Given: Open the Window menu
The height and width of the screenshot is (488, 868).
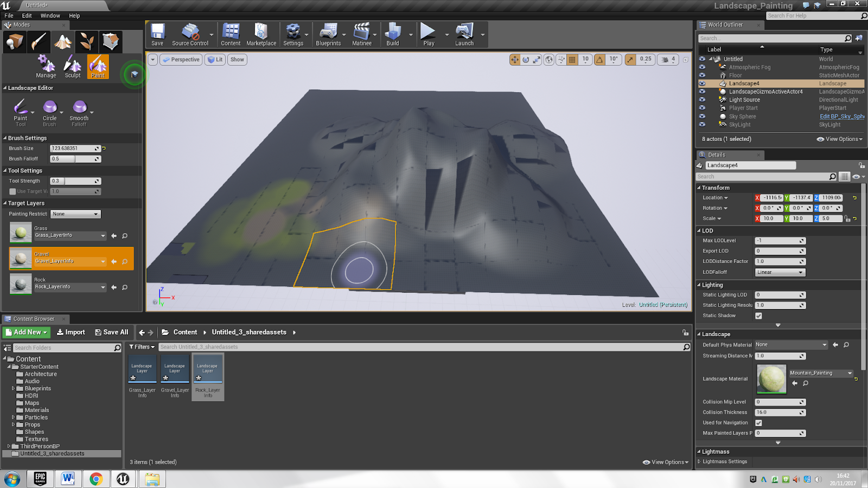Looking at the screenshot, I should 50,16.
